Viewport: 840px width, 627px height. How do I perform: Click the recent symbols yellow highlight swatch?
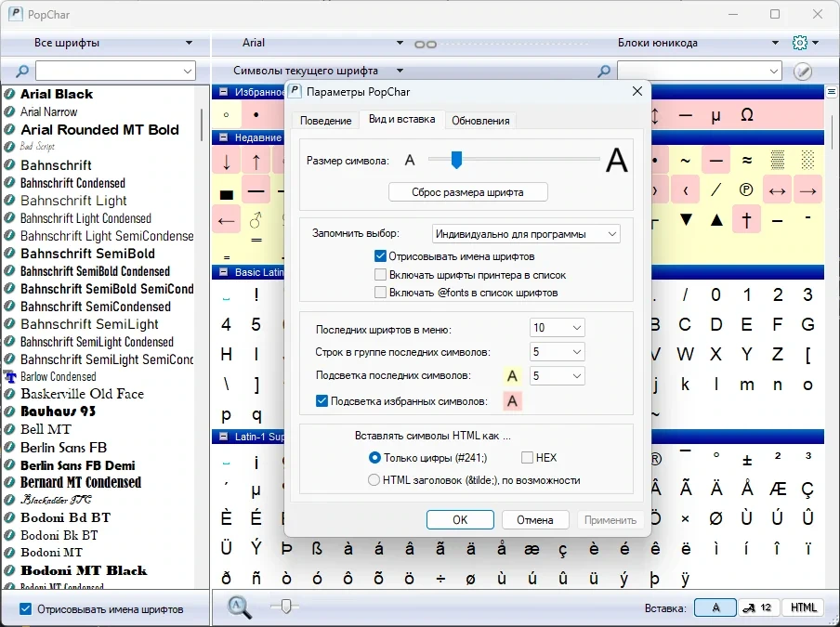(512, 376)
